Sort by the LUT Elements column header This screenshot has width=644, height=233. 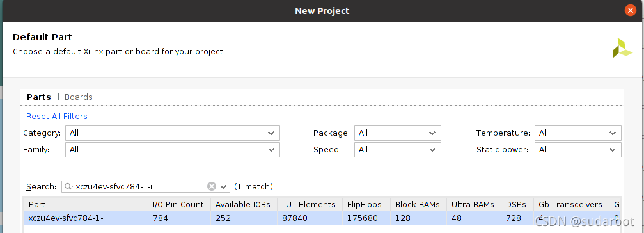[310, 205]
